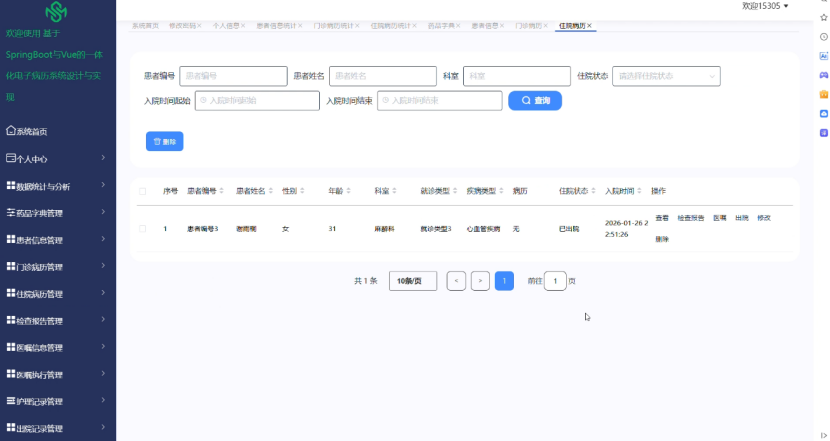Click the blue 删除 batch delete button

(165, 141)
